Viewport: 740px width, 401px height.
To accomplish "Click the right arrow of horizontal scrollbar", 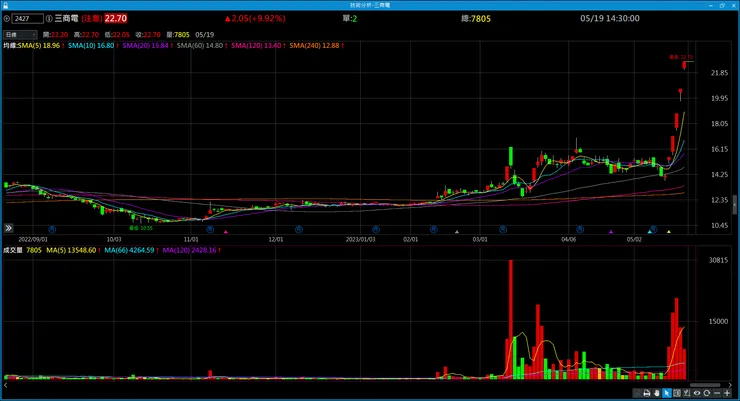I will click(730, 385).
